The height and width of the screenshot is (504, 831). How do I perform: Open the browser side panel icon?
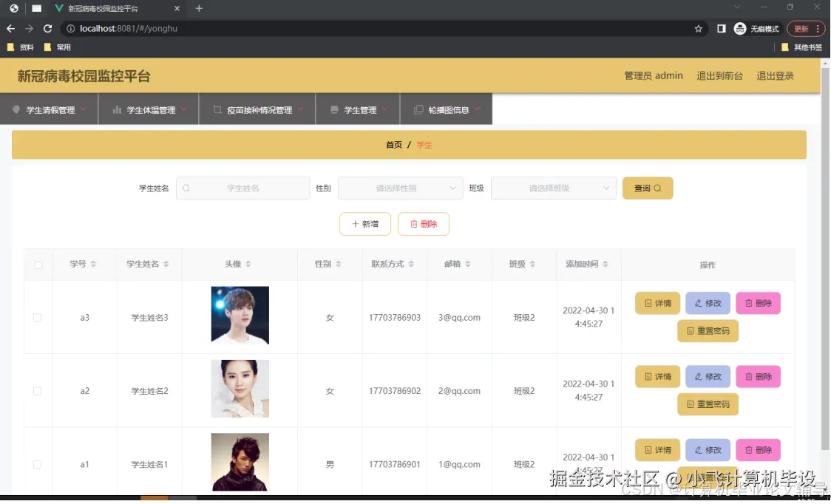[722, 29]
